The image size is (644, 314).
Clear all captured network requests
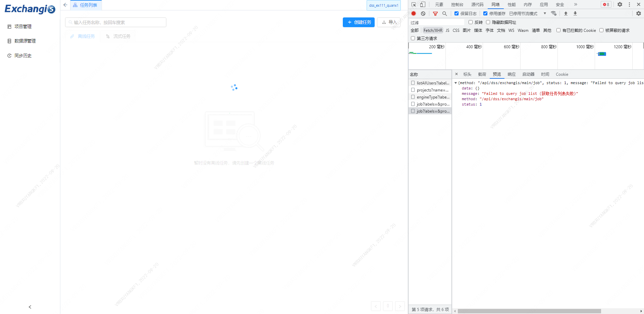423,13
